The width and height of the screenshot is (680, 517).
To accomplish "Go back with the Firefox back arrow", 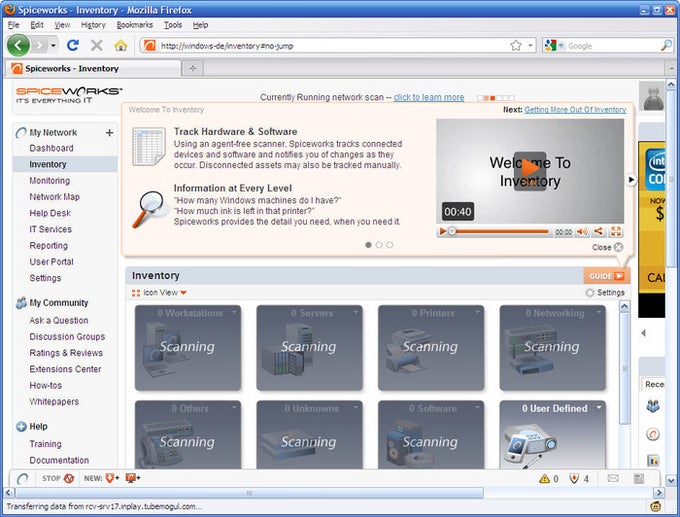I will (x=18, y=45).
